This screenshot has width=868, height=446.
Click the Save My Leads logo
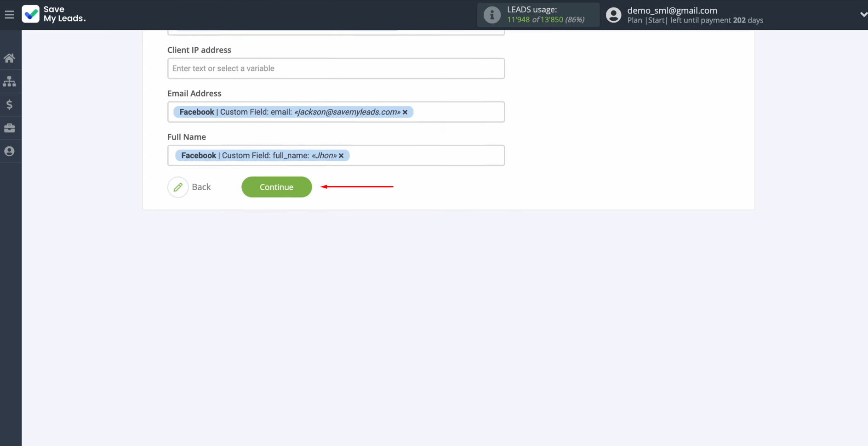coord(54,14)
